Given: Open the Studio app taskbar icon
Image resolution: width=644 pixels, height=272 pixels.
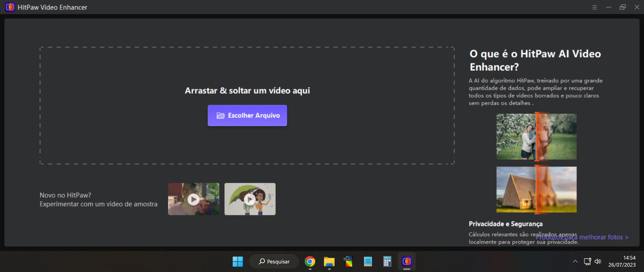Looking at the screenshot, I should coord(348,262).
